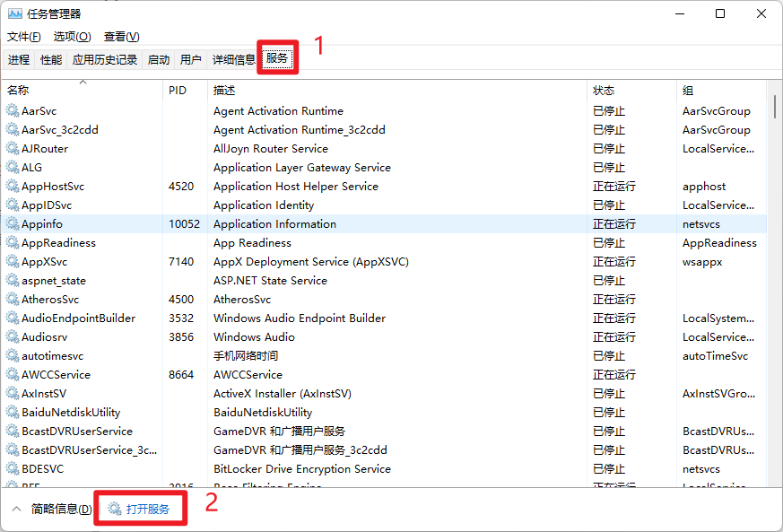Viewport: 783px width, 532px height.
Task: Click the Task Manager title bar icon
Action: click(13, 13)
